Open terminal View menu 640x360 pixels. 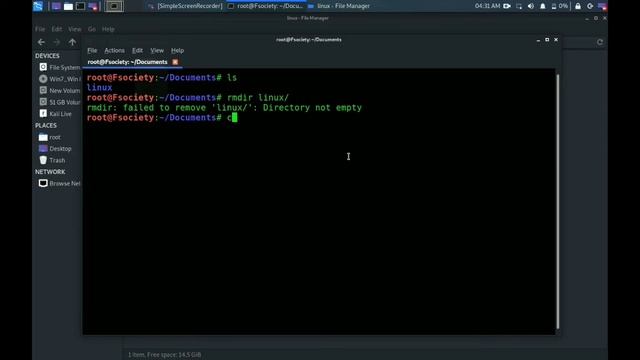pyautogui.click(x=157, y=51)
